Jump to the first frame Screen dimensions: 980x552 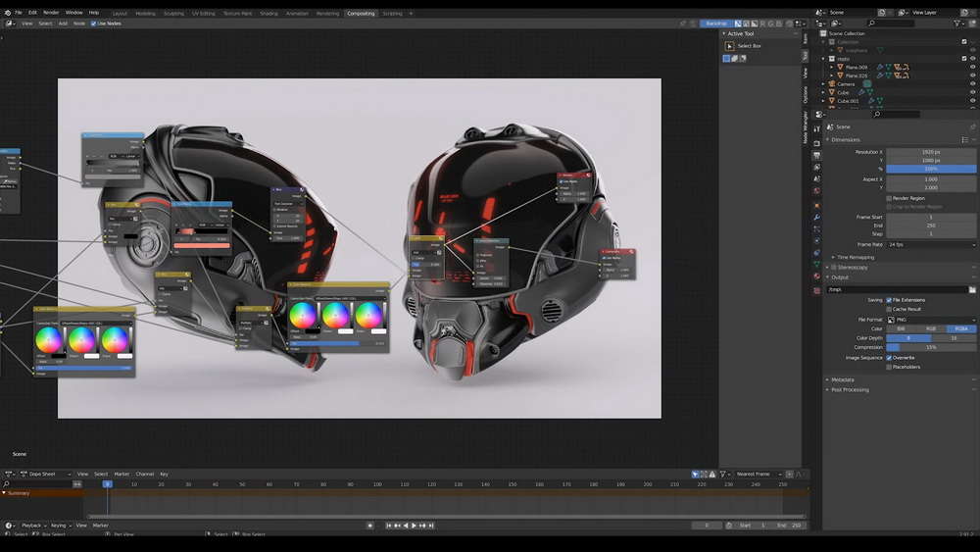click(x=388, y=526)
